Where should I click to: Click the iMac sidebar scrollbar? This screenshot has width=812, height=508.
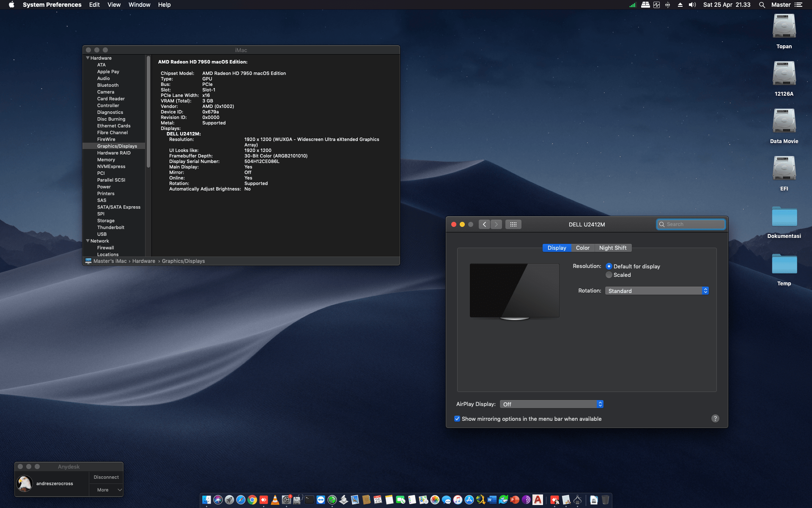pyautogui.click(x=148, y=112)
